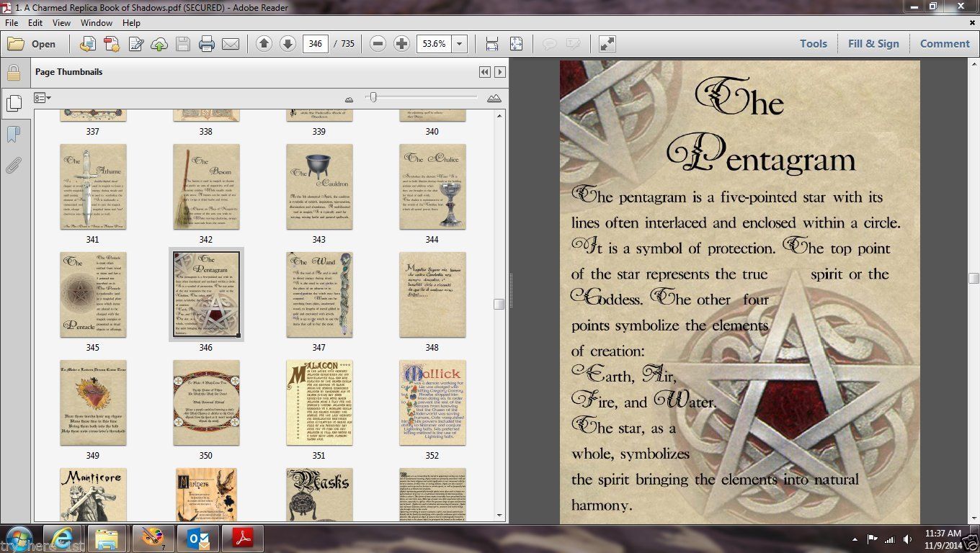Open the View menu
The height and width of the screenshot is (553, 980).
pos(62,23)
